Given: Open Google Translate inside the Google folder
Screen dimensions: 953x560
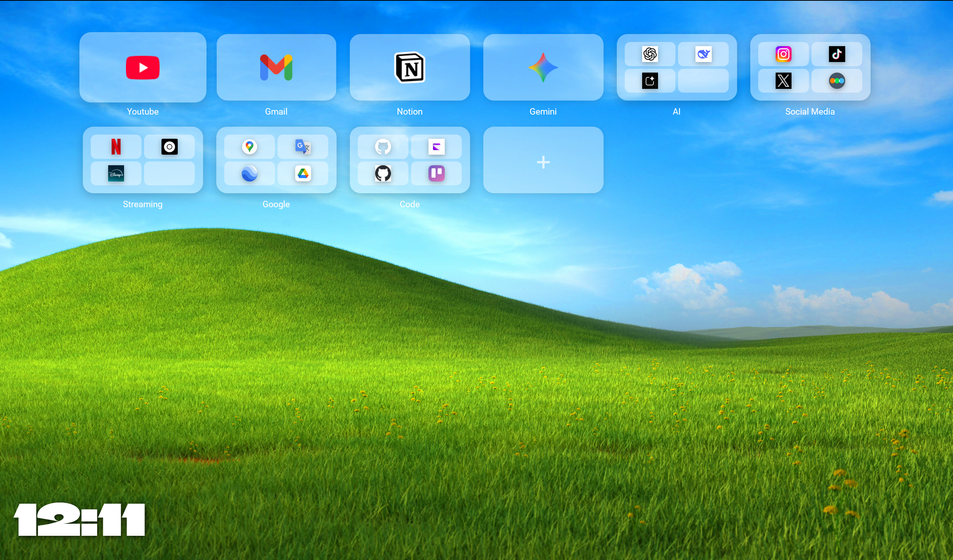Looking at the screenshot, I should coord(303,147).
